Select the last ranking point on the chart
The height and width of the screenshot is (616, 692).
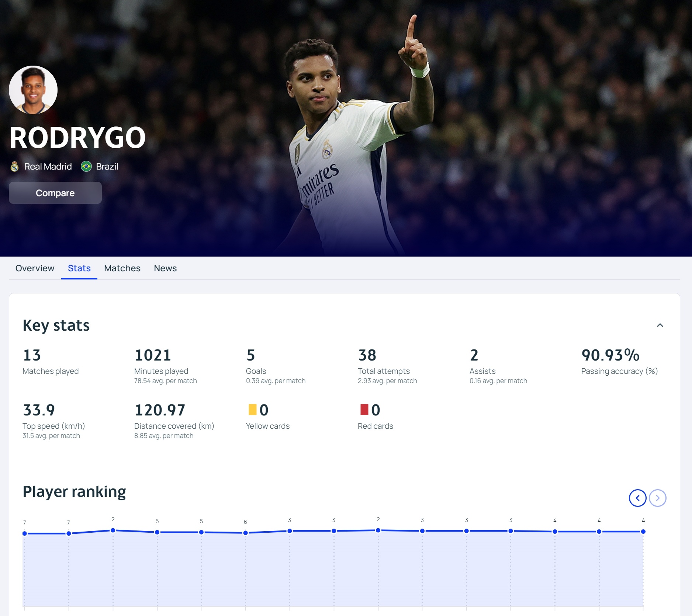pyautogui.click(x=643, y=532)
